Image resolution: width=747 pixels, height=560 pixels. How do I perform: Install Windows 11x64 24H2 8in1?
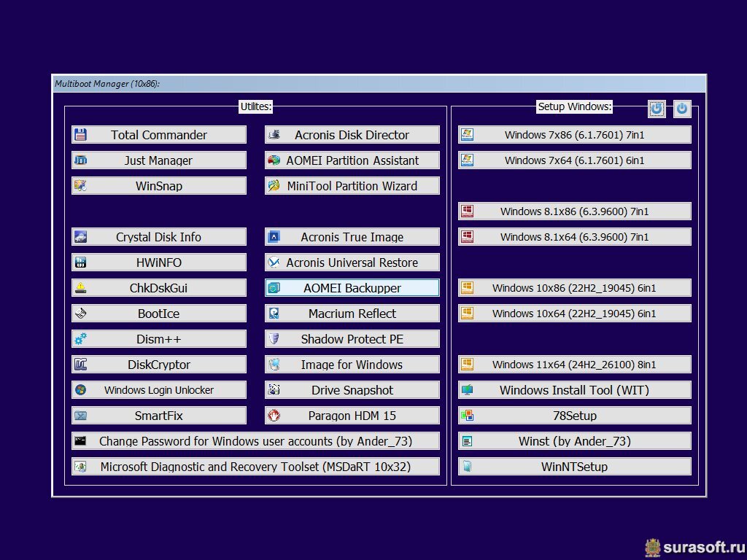(x=575, y=365)
